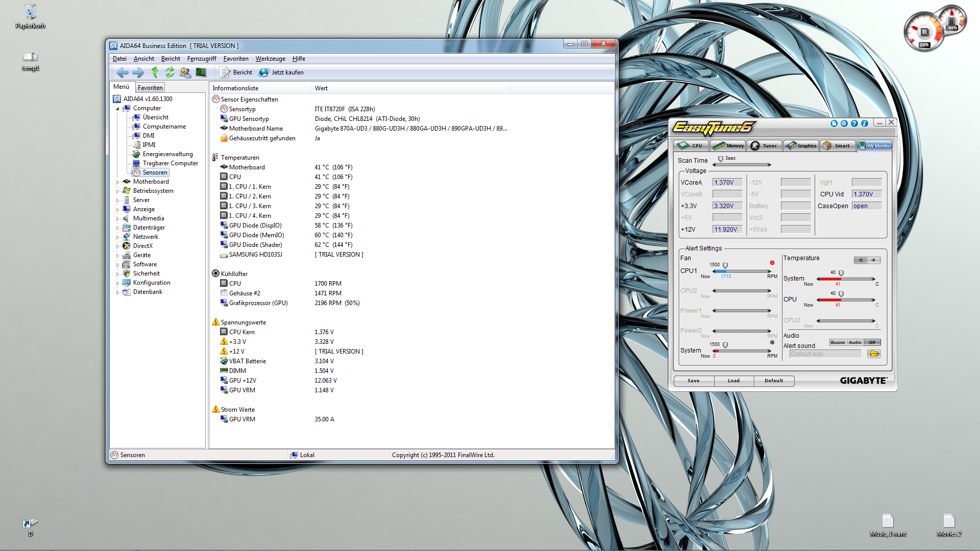Click the EasyTune6 help question mark icon

[854, 123]
